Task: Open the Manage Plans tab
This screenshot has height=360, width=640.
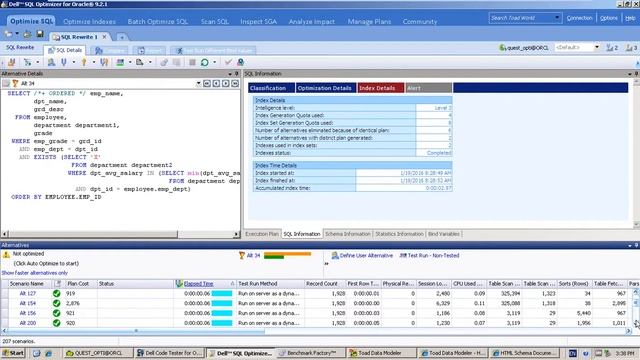Action: (x=369, y=22)
